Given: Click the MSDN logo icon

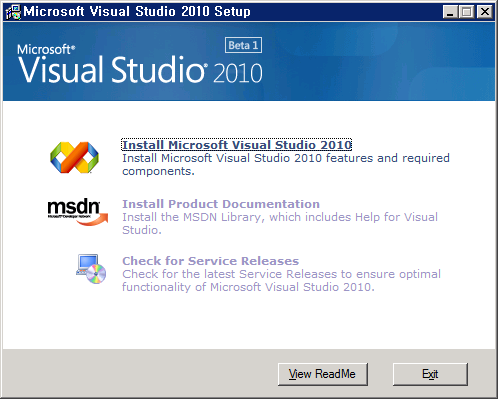Looking at the screenshot, I should [x=78, y=212].
